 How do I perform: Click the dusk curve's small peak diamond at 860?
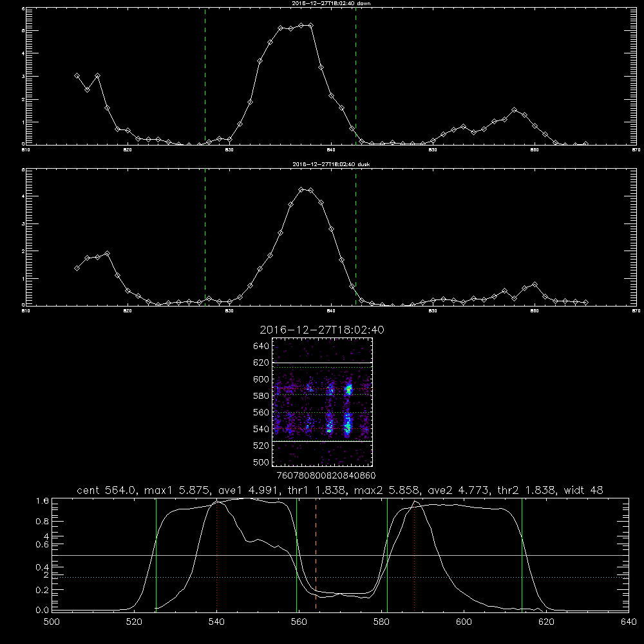click(x=535, y=284)
